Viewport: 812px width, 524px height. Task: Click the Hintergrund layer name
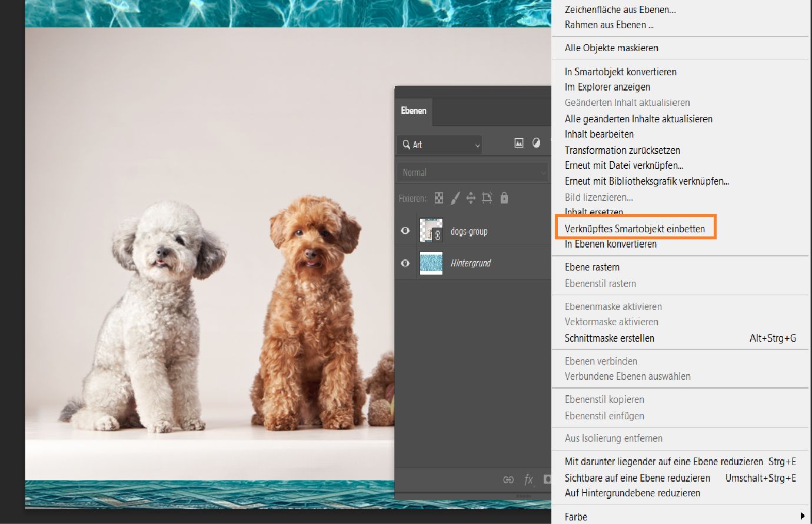click(471, 263)
